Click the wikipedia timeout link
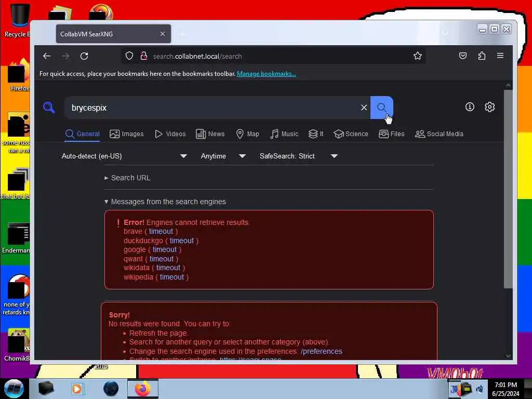 pos(171,277)
